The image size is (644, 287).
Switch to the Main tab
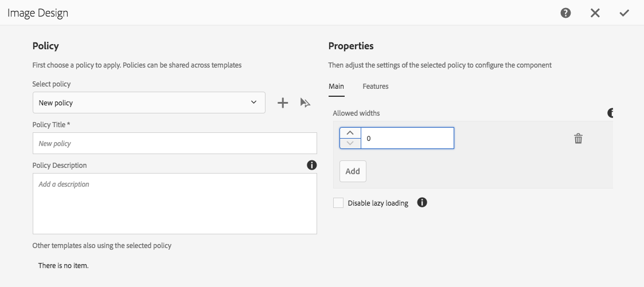point(336,87)
